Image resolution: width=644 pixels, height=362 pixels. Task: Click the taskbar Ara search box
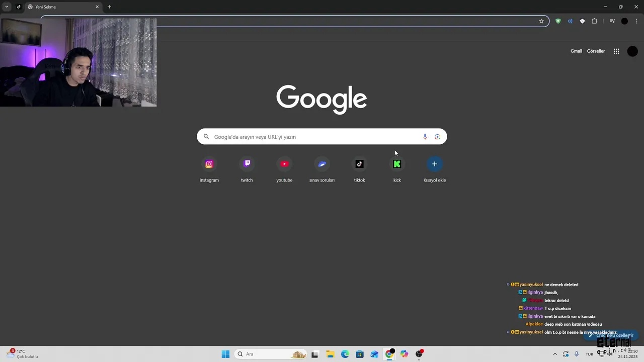click(271, 354)
